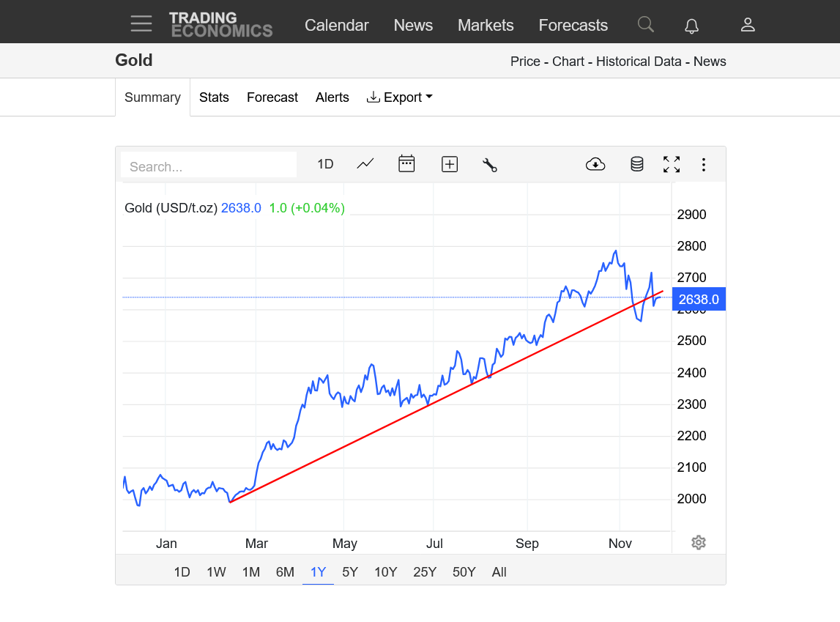Toggle fullscreen chart view

pos(672,164)
